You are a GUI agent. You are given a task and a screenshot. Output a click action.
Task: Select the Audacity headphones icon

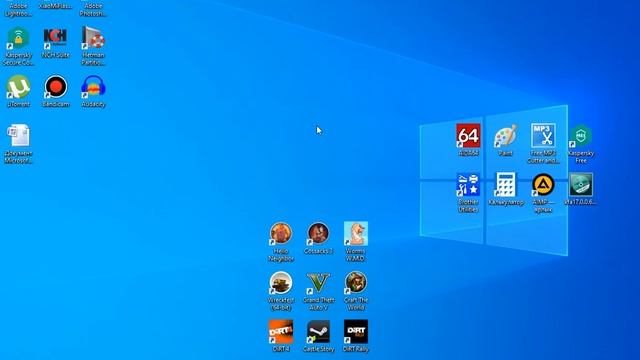click(x=93, y=87)
